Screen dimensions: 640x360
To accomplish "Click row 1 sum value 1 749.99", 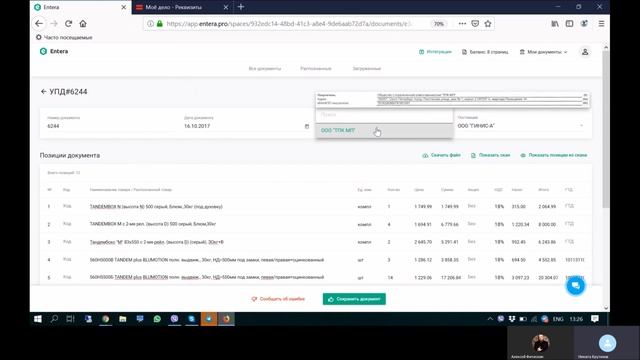I will click(x=449, y=207).
